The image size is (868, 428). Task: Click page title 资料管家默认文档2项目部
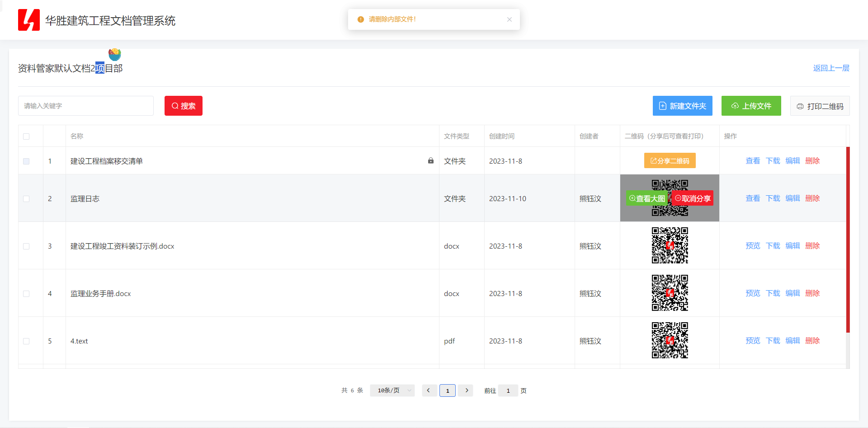[x=71, y=68]
